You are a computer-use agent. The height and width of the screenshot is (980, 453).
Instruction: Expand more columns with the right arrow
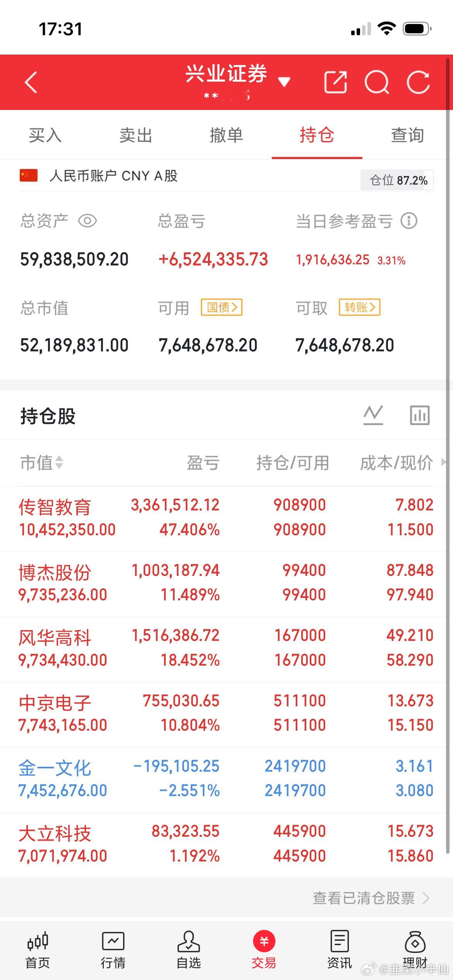[444, 462]
